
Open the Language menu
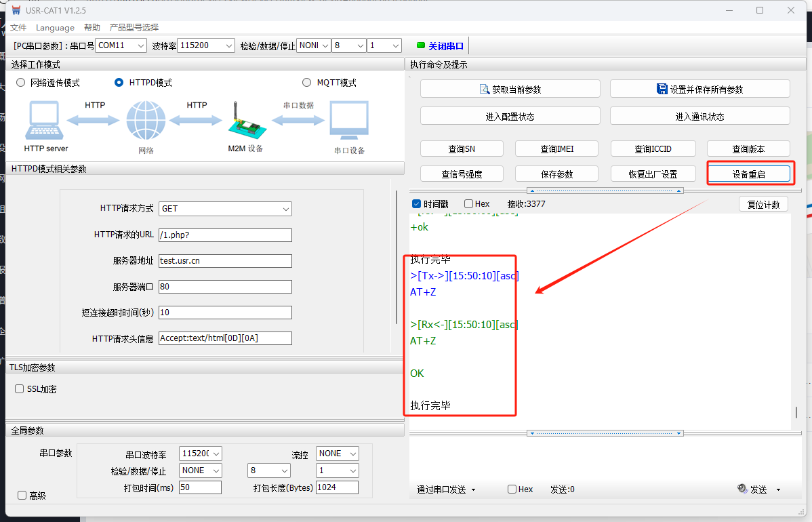(x=55, y=28)
